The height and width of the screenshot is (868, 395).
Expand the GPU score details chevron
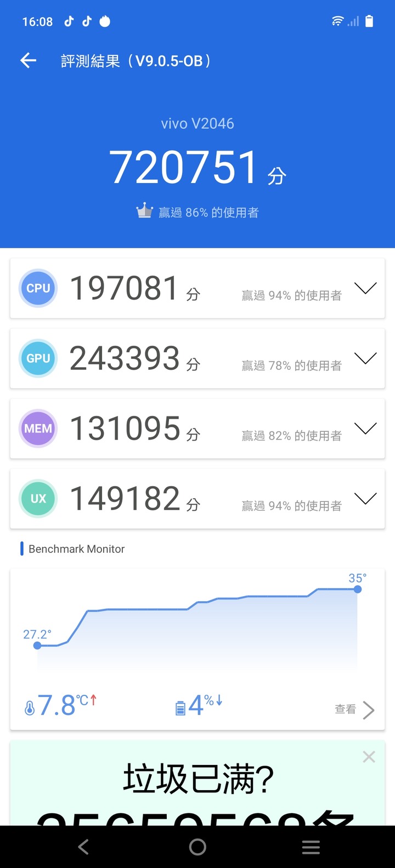click(x=365, y=358)
